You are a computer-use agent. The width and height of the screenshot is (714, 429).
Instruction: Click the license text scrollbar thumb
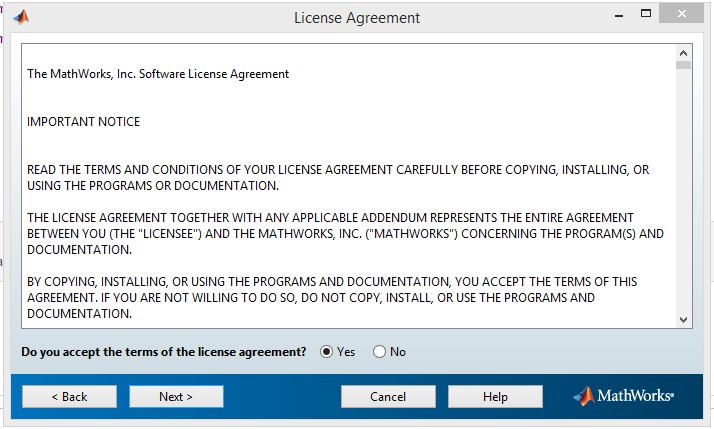(x=683, y=65)
